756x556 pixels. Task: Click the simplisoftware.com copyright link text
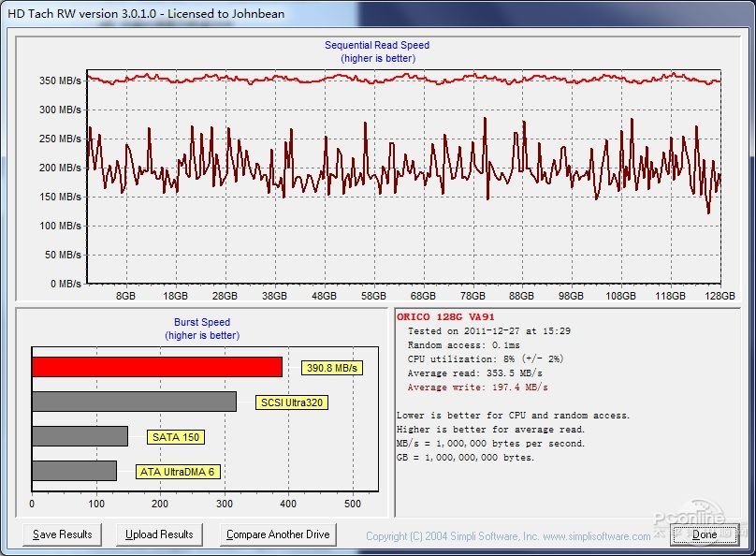[x=508, y=536]
